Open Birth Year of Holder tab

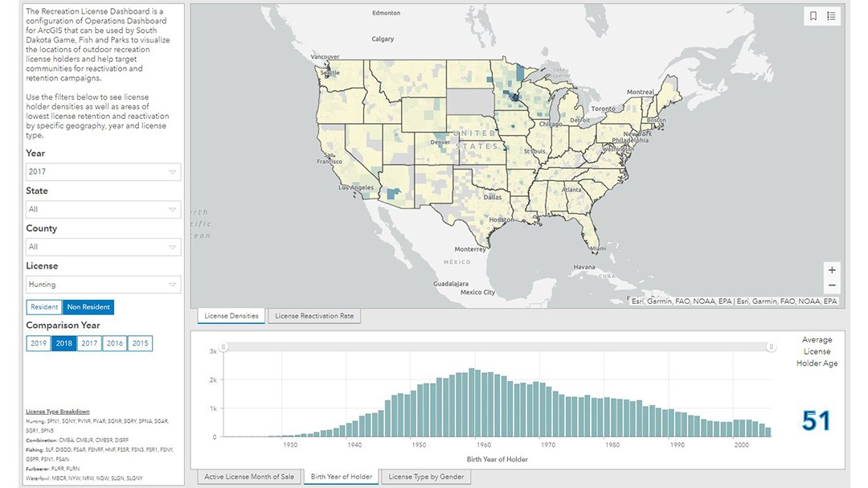pos(342,477)
